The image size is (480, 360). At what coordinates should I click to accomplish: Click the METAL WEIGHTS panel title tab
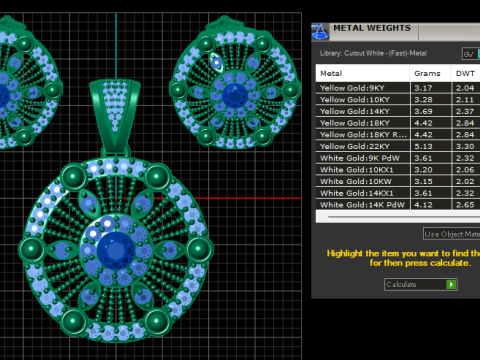372,28
